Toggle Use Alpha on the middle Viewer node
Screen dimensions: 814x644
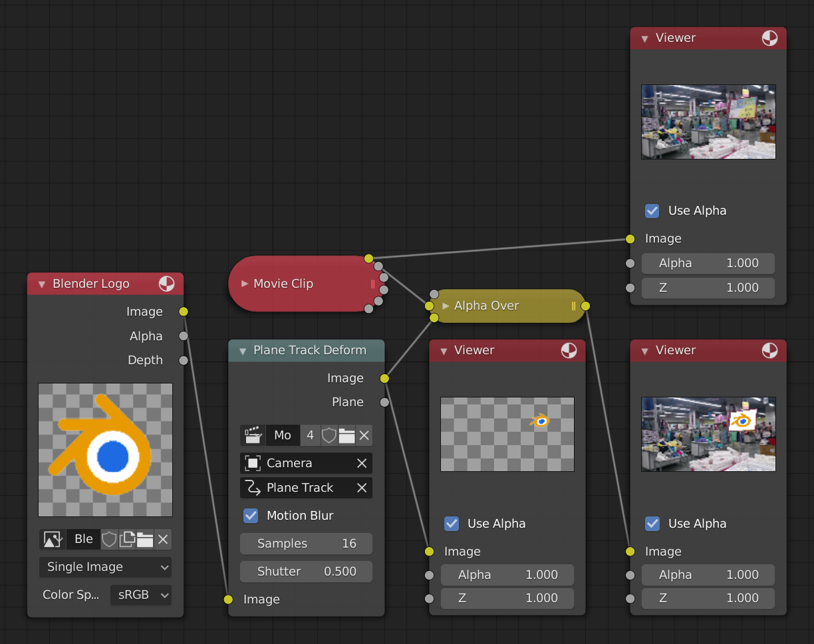pos(452,524)
